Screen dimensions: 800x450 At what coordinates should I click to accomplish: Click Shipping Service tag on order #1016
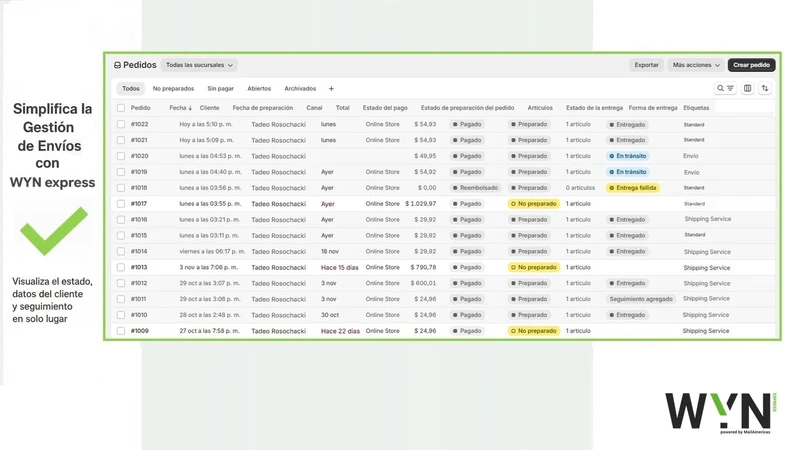(708, 219)
